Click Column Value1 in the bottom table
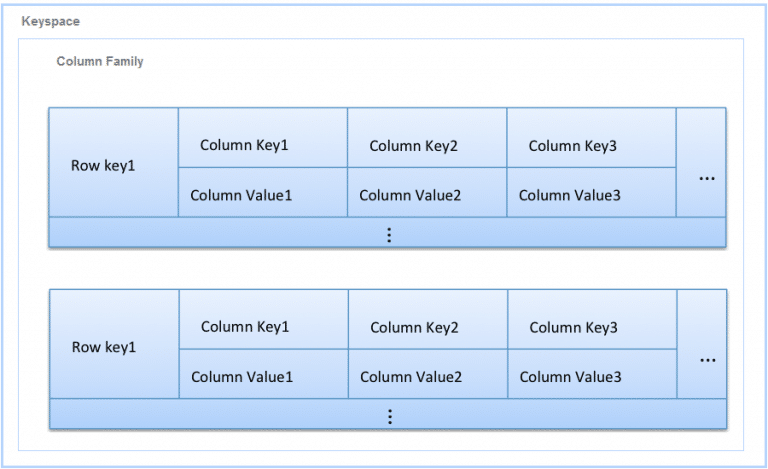 click(242, 377)
